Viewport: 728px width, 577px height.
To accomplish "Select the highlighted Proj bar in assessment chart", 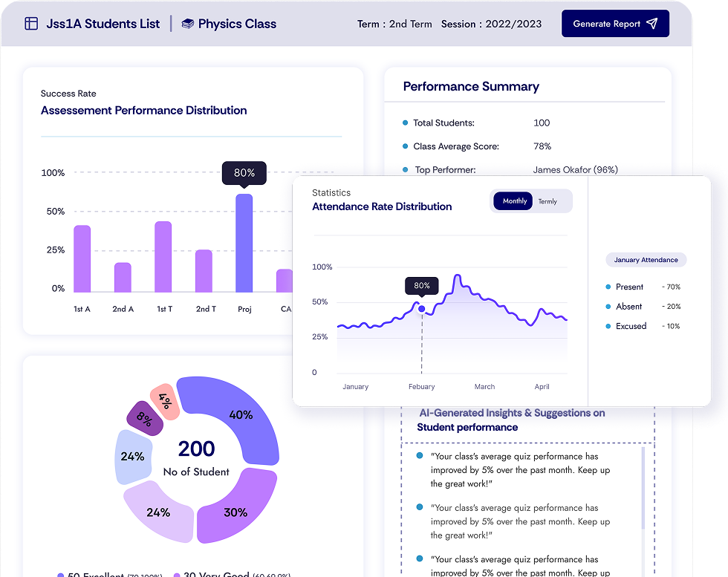I will pos(244,244).
